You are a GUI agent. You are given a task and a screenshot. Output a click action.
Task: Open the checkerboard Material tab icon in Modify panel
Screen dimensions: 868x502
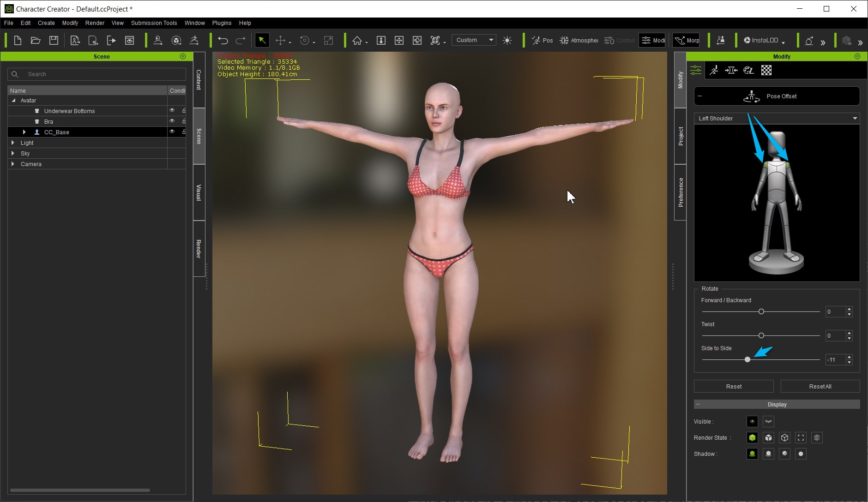pyautogui.click(x=766, y=70)
